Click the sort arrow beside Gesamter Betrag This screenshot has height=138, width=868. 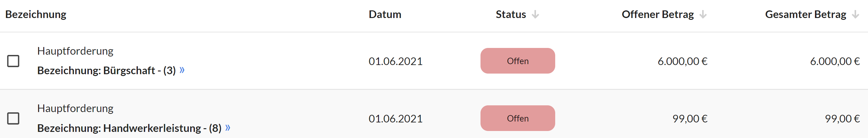(x=855, y=15)
